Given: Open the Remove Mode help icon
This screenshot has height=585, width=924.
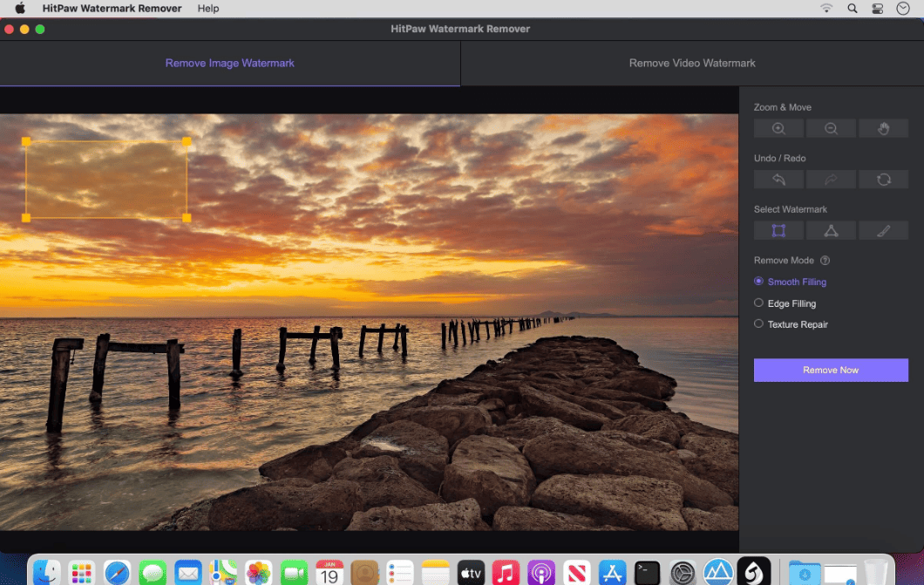Looking at the screenshot, I should (x=825, y=261).
